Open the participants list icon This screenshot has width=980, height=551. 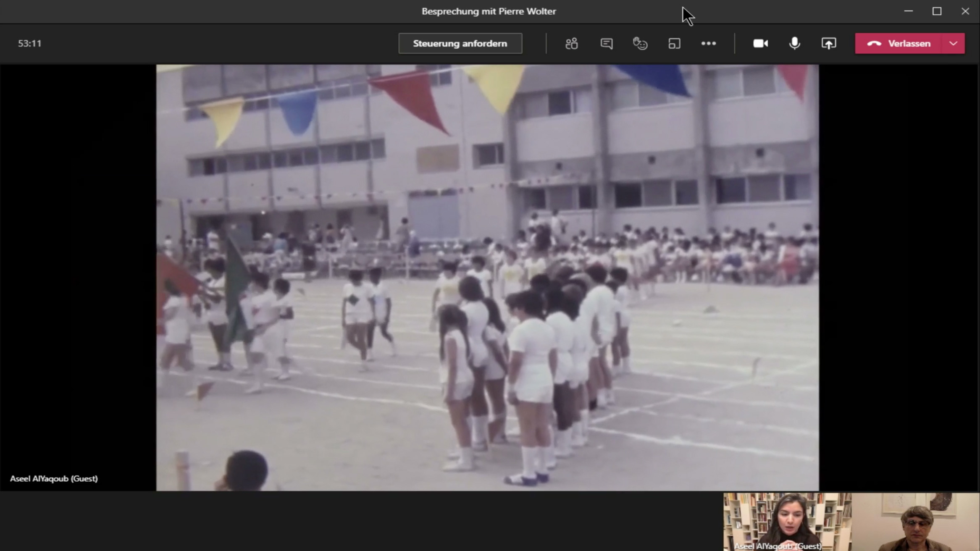coord(571,44)
